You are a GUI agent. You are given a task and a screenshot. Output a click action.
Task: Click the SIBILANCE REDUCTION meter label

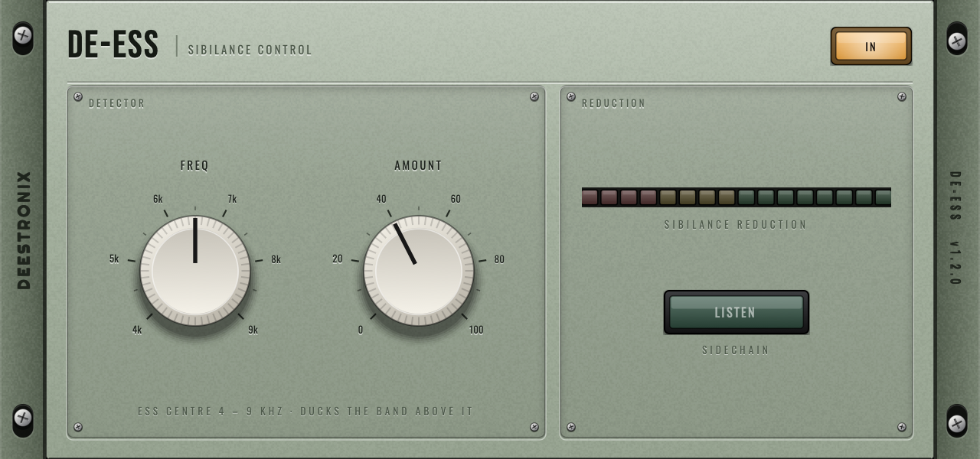pyautogui.click(x=736, y=225)
